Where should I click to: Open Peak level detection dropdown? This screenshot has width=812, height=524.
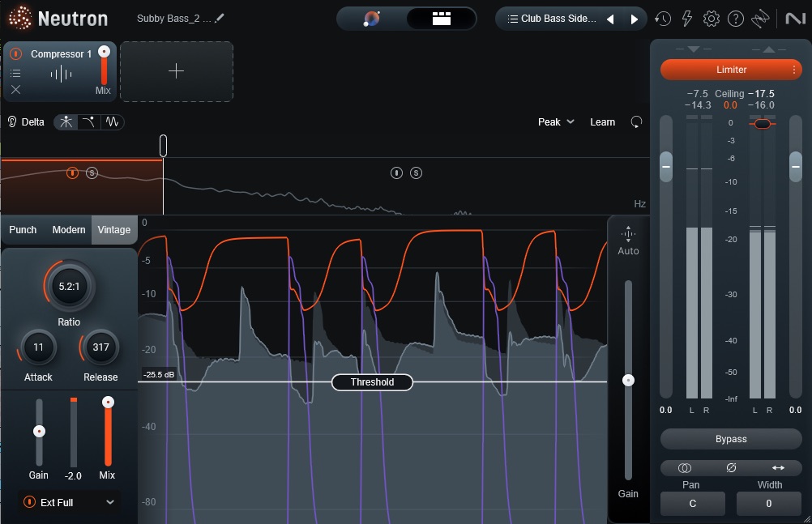(x=556, y=121)
